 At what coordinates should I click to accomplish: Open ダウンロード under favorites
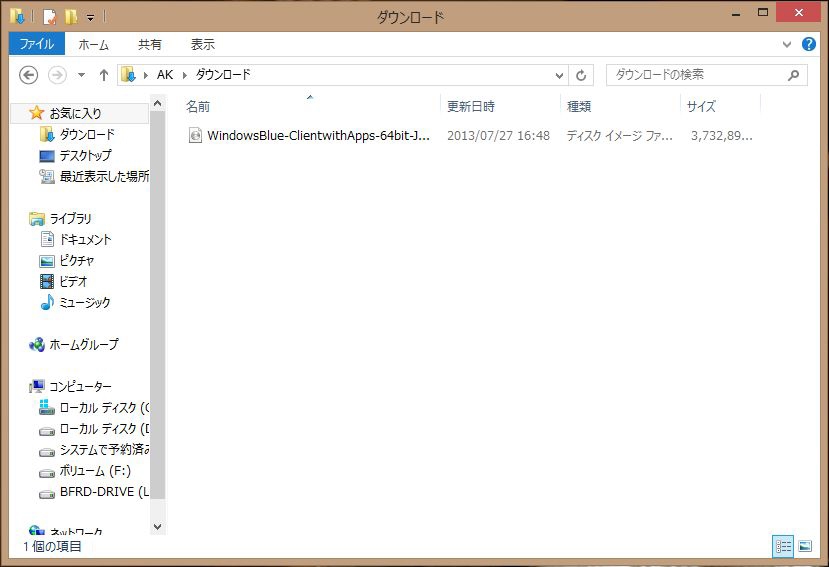87,134
